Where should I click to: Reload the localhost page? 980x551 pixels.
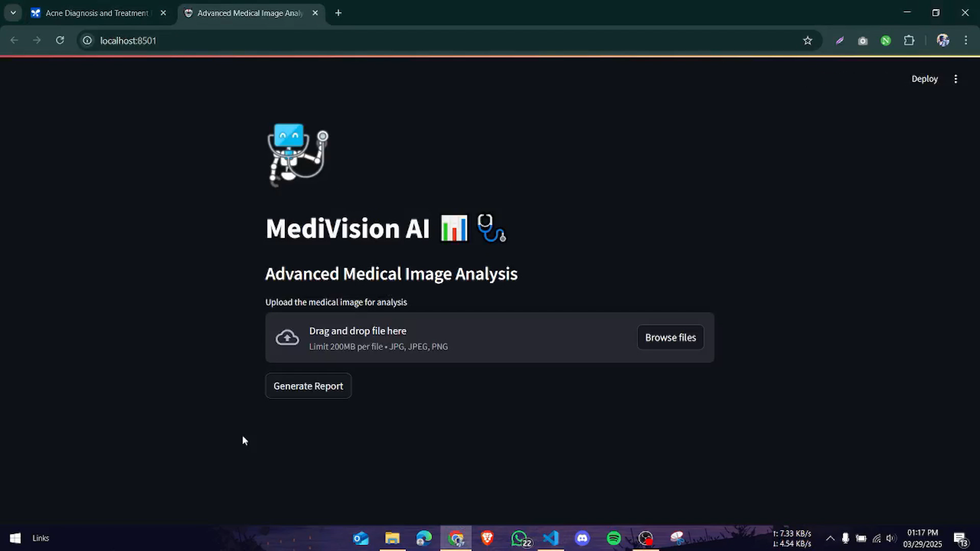click(x=60, y=40)
